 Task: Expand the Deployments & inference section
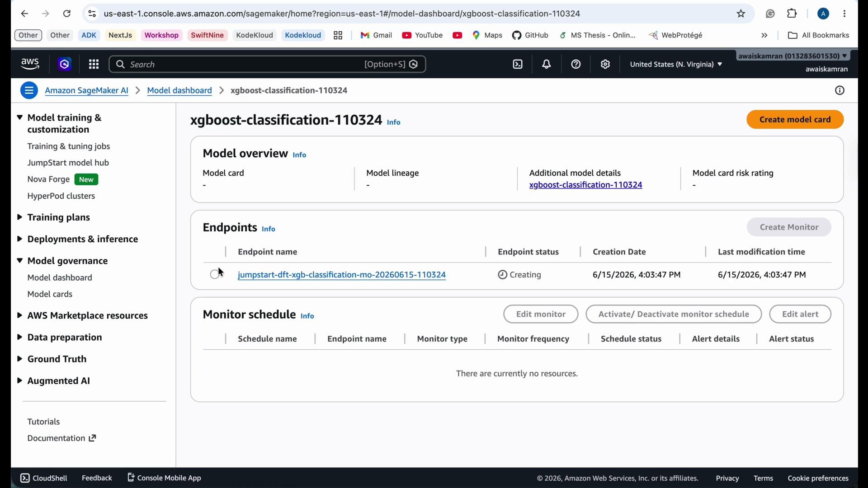coord(19,239)
